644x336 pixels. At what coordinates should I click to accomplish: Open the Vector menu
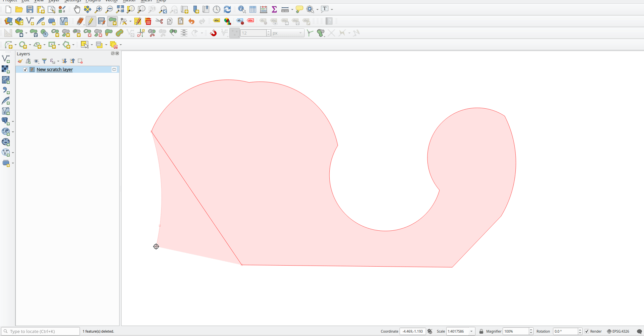111,1
